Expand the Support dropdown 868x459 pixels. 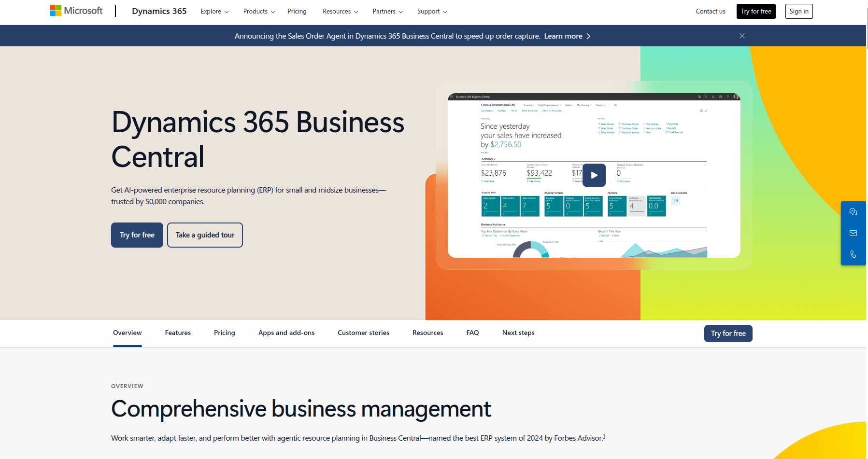(431, 11)
